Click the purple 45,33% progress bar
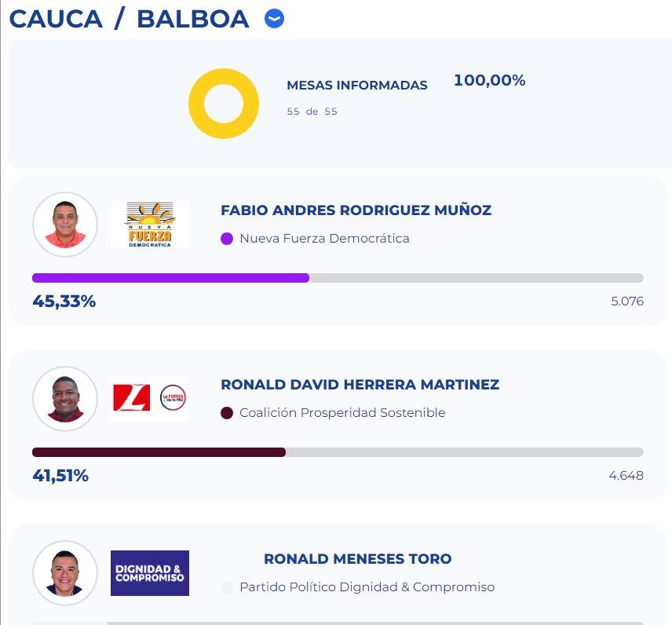The image size is (672, 625). [170, 277]
